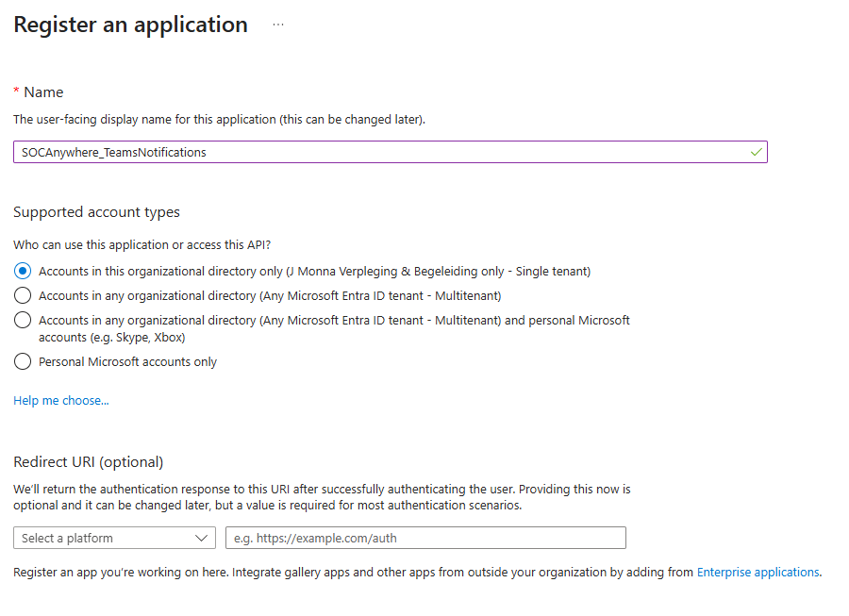The width and height of the screenshot is (849, 616).
Task: Choose multitenant and personal Microsoft accounts option
Action: [21, 320]
